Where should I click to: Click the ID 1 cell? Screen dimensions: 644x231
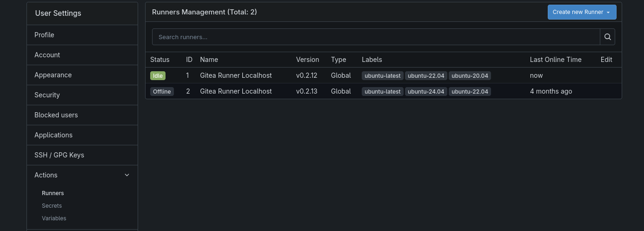188,75
